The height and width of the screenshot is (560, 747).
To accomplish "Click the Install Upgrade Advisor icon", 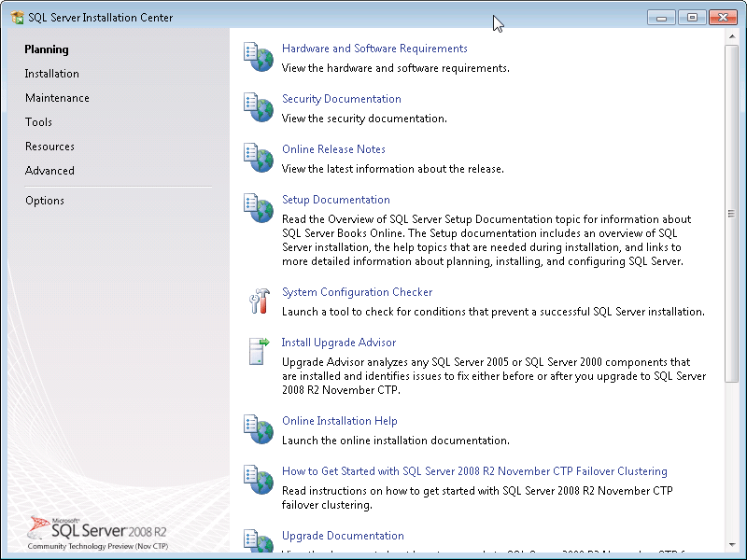I will 258,351.
